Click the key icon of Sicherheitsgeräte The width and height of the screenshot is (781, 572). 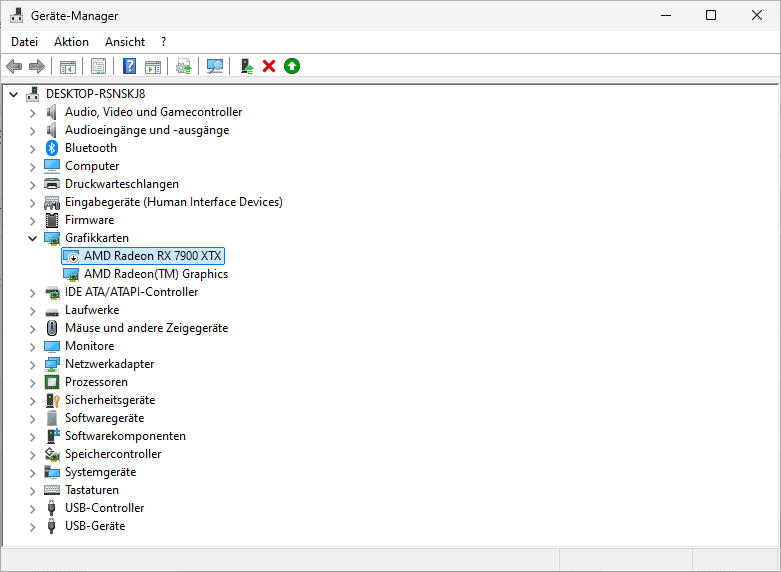click(x=52, y=400)
